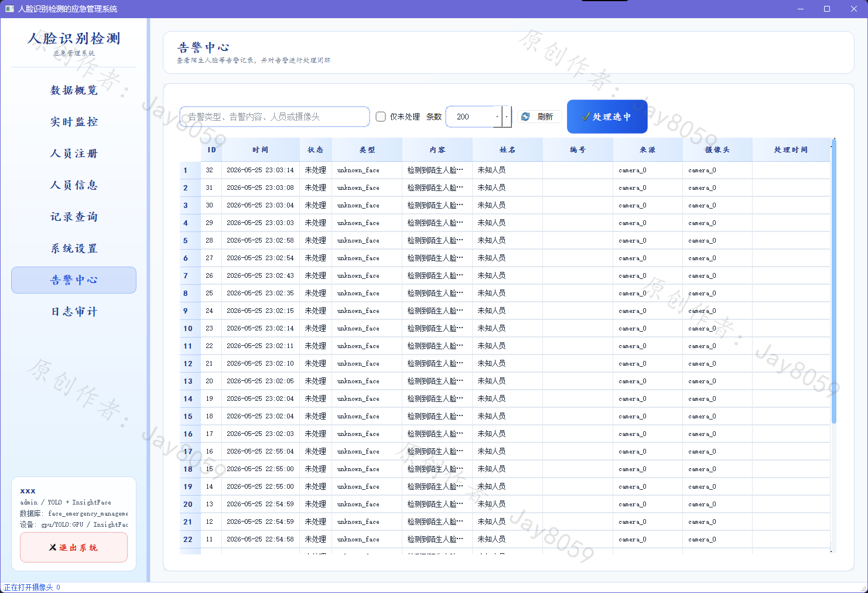This screenshot has width=868, height=593.
Task: Click the 处理时间 column header
Action: click(791, 150)
